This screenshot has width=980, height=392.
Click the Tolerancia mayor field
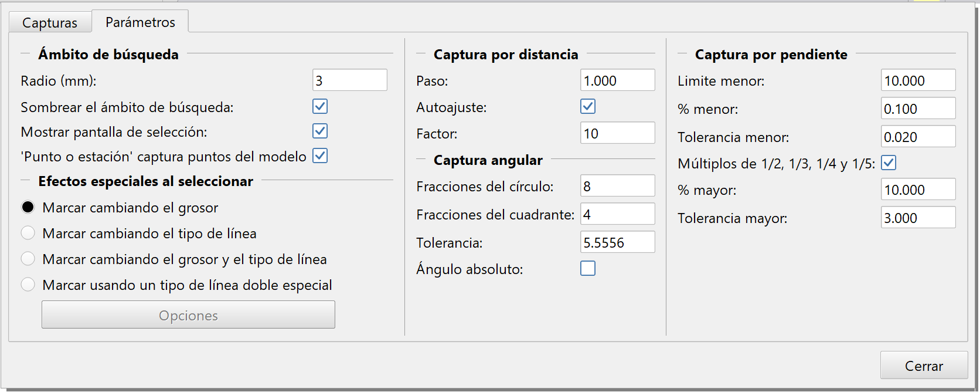(x=918, y=218)
